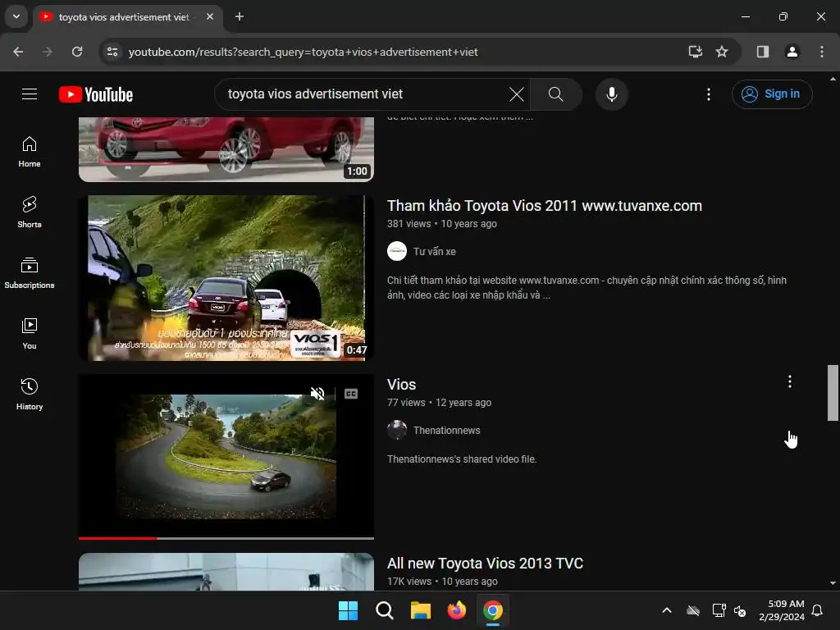
Task: Launch Firefox from taskbar
Action: [456, 610]
